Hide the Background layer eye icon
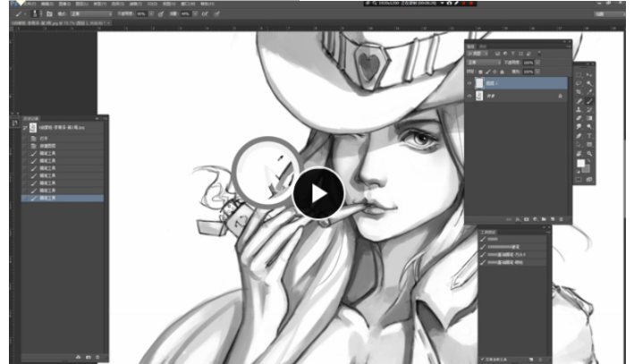Image resolution: width=634 pixels, height=364 pixels. coord(469,96)
